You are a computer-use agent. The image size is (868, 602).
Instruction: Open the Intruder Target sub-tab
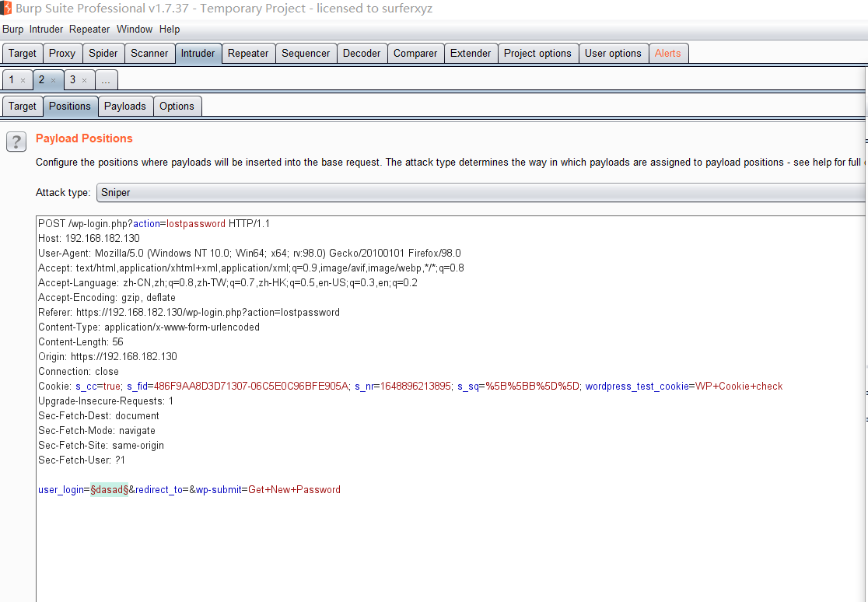point(22,107)
